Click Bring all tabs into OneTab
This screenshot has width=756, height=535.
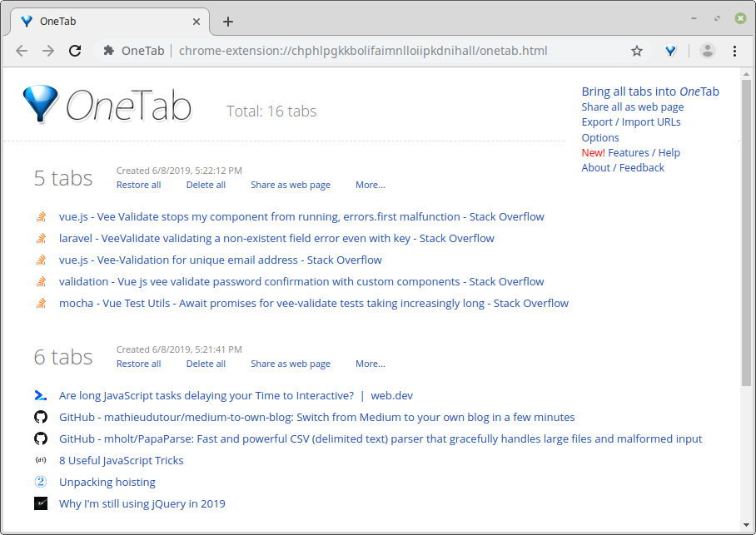coord(649,92)
